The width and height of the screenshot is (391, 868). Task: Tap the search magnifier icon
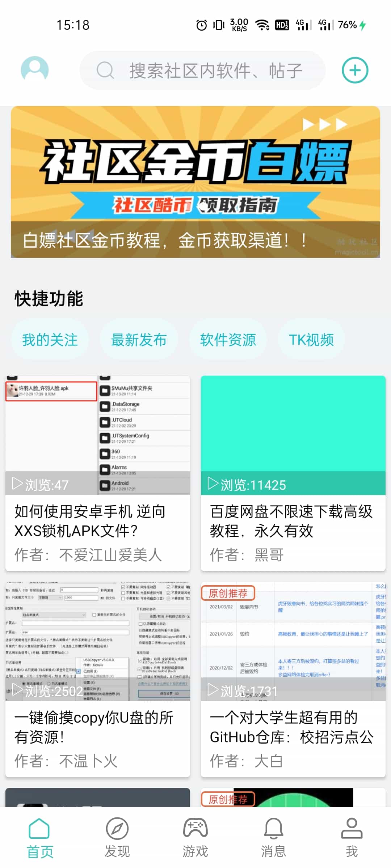[x=105, y=70]
